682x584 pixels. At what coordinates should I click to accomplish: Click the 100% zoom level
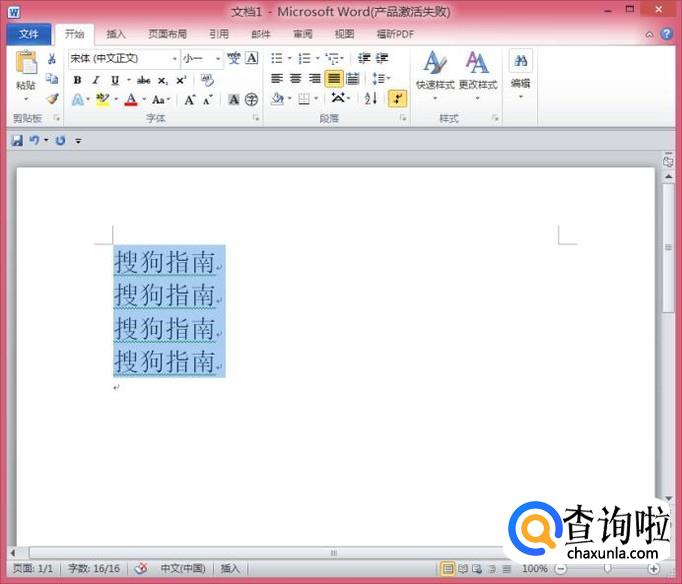535,568
